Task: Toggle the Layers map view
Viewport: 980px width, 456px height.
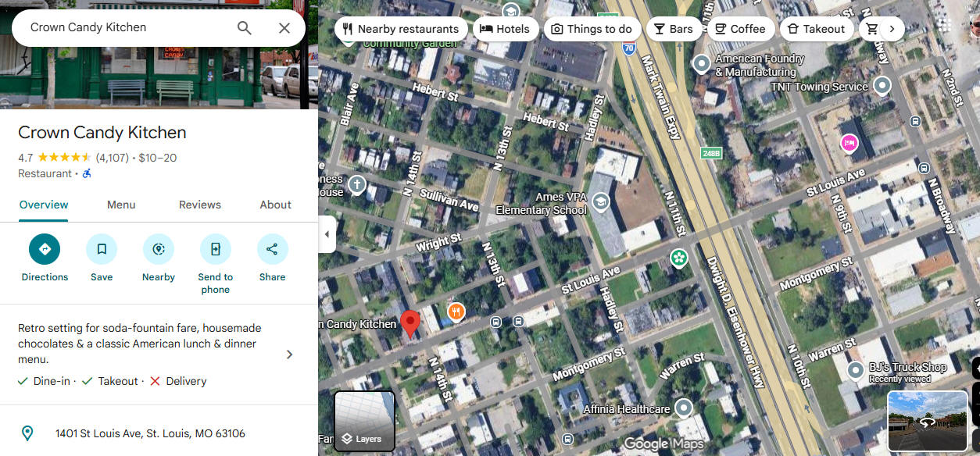Action: [364, 422]
